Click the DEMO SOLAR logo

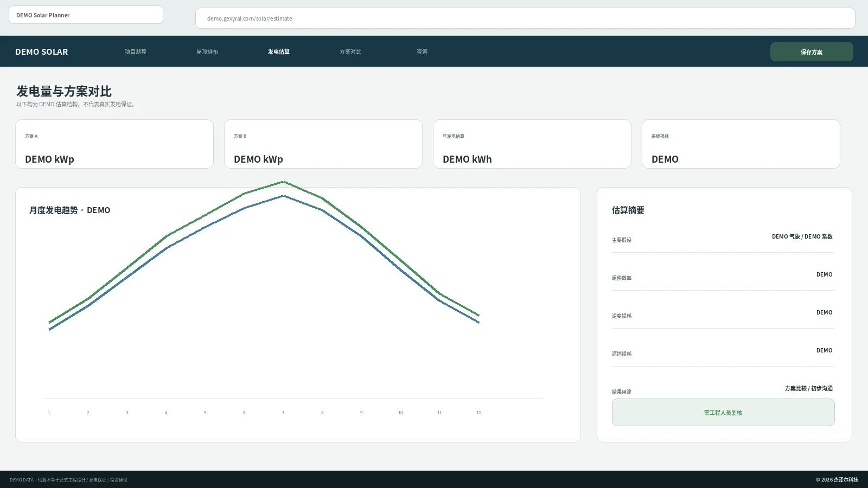(x=42, y=52)
